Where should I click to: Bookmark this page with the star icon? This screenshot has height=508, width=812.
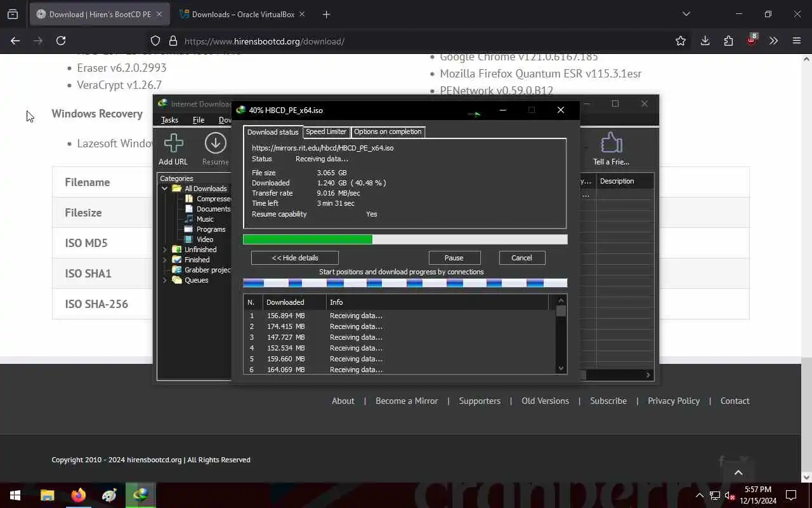coord(681,41)
